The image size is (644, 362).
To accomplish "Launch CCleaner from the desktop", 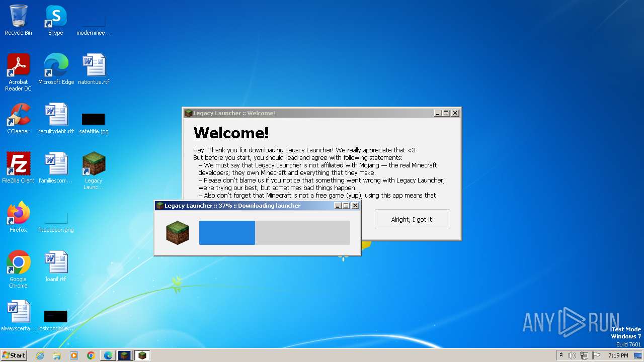I will 18,119.
